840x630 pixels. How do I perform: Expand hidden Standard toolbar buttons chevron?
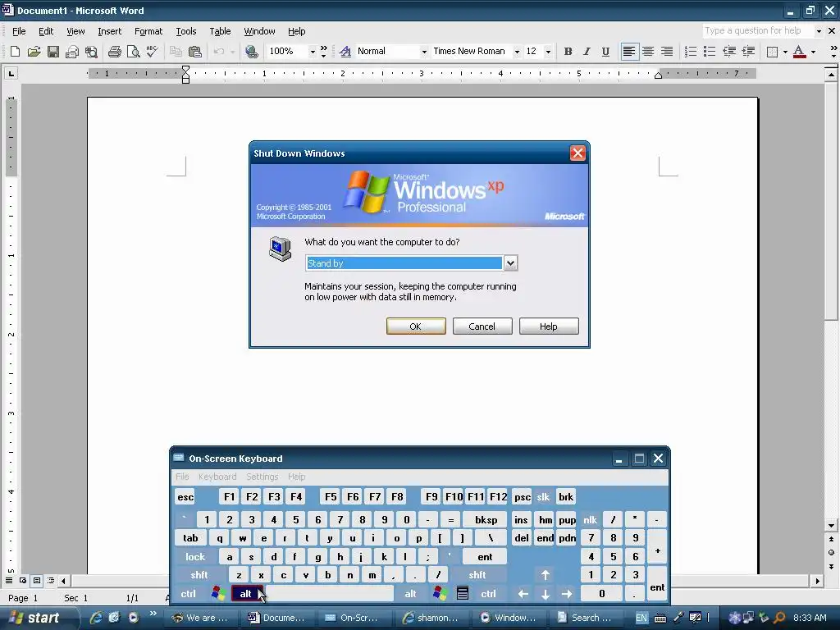coord(323,52)
